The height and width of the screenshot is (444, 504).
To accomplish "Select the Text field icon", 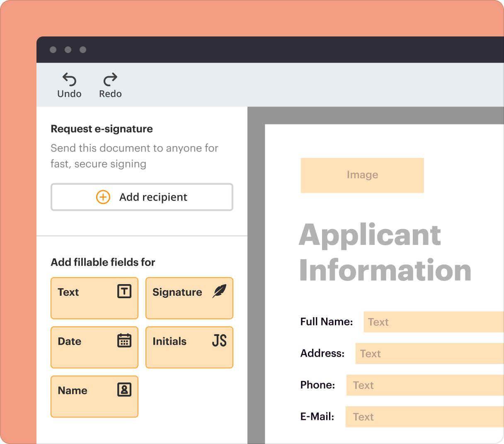I will point(124,291).
